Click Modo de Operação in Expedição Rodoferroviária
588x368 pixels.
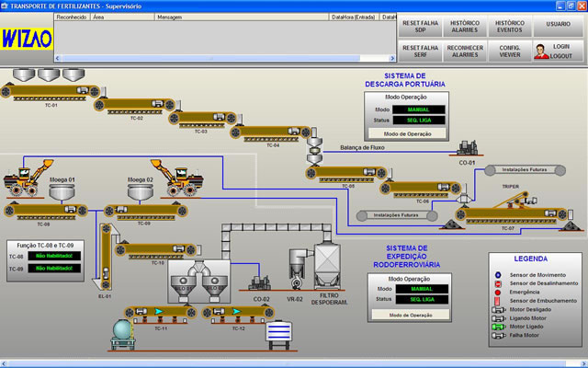[x=411, y=315]
